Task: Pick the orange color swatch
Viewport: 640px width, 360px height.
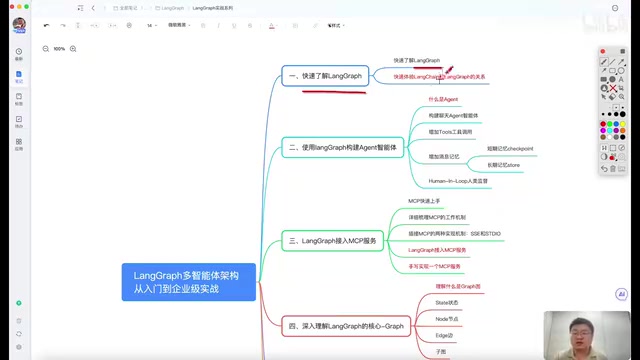Action: point(622,130)
